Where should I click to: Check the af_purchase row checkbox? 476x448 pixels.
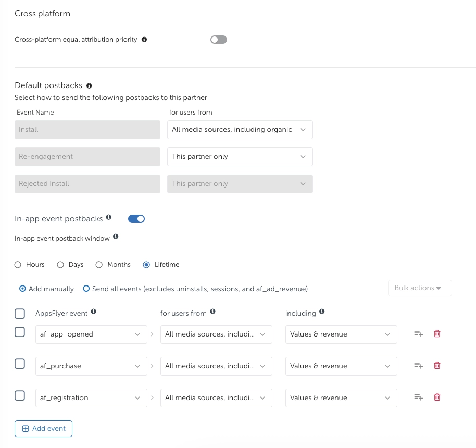click(x=20, y=364)
